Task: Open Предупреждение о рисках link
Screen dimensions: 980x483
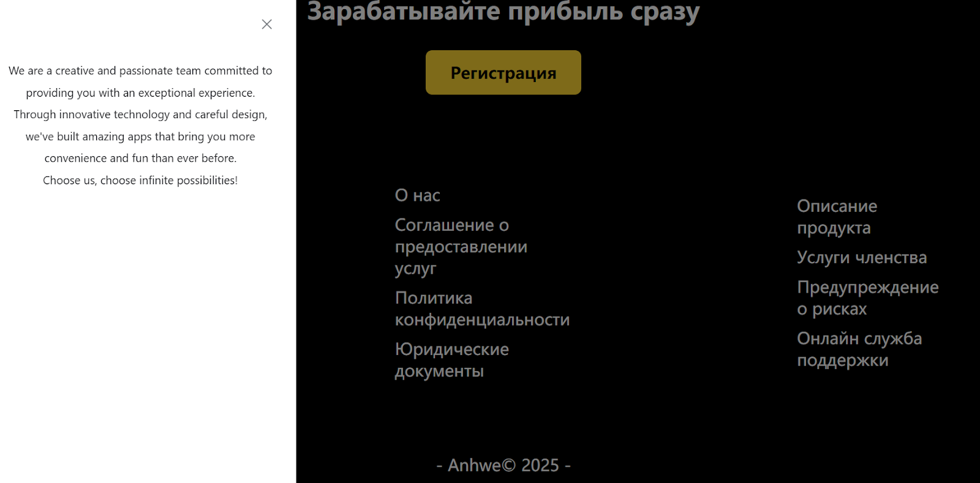Action: pos(868,298)
